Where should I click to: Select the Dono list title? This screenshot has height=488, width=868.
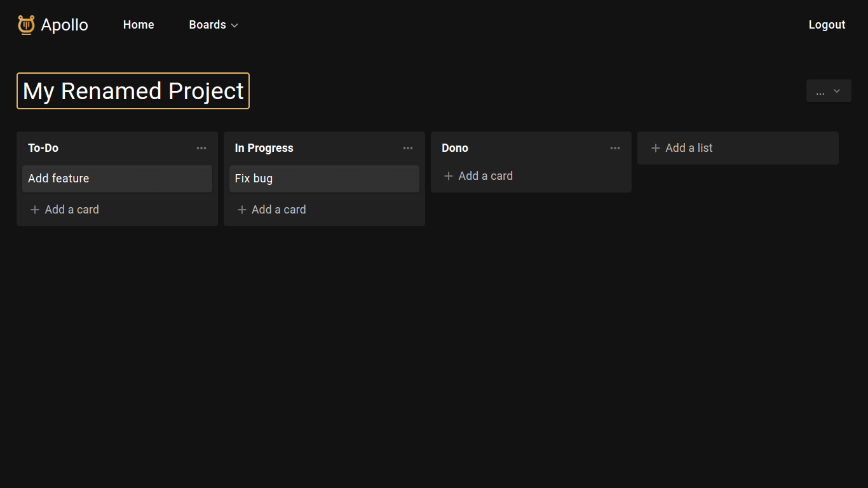coord(455,148)
